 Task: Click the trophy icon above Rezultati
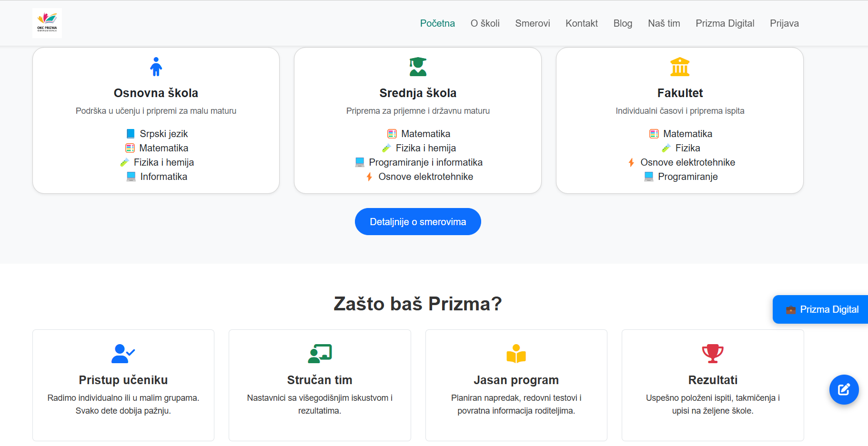coord(713,354)
